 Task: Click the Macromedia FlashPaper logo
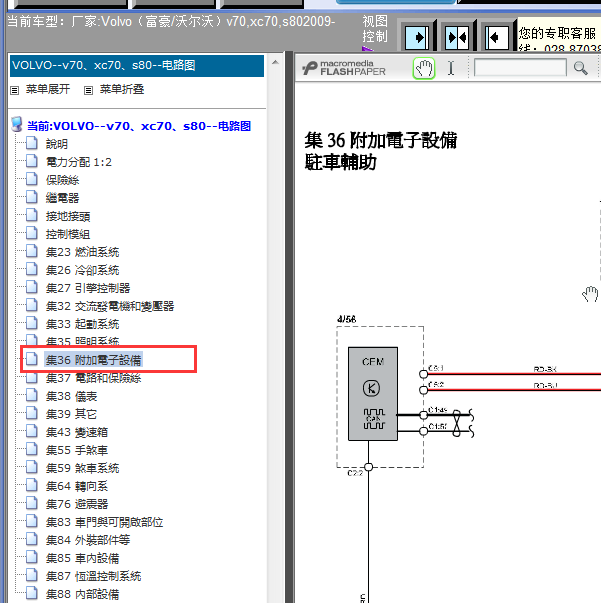pyautogui.click(x=344, y=68)
